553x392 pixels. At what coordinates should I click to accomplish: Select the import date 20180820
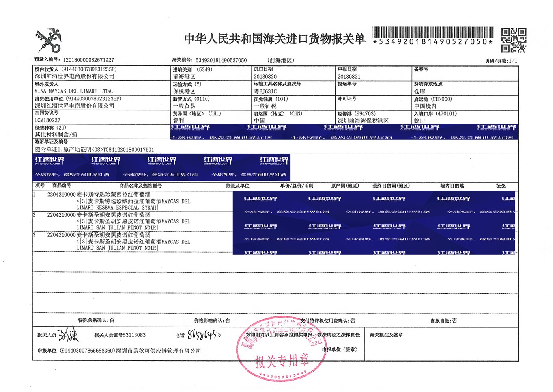coord(265,76)
